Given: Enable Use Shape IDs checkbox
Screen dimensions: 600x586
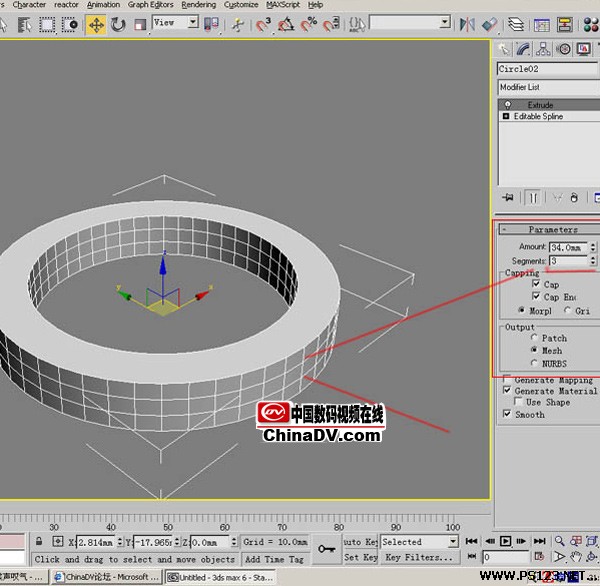Looking at the screenshot, I should click(x=518, y=402).
